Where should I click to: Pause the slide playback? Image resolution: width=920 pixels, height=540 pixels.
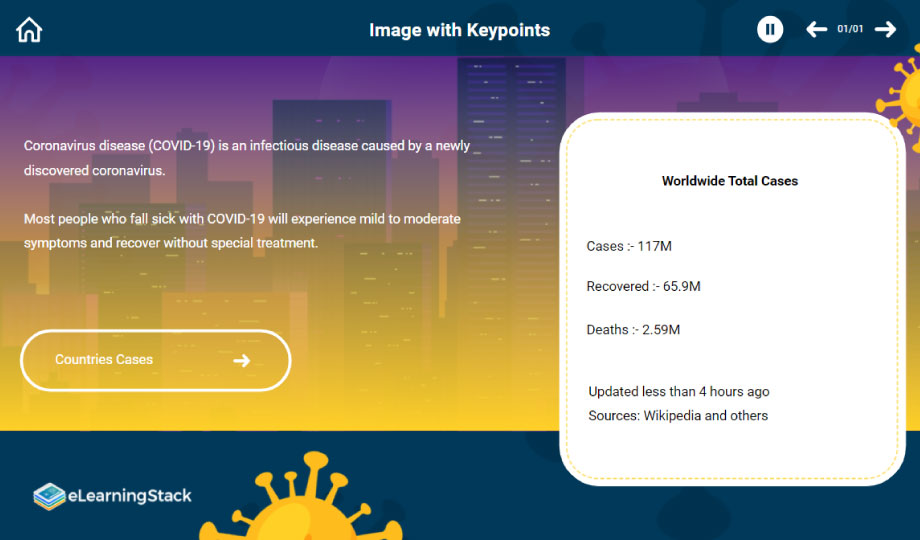(769, 29)
